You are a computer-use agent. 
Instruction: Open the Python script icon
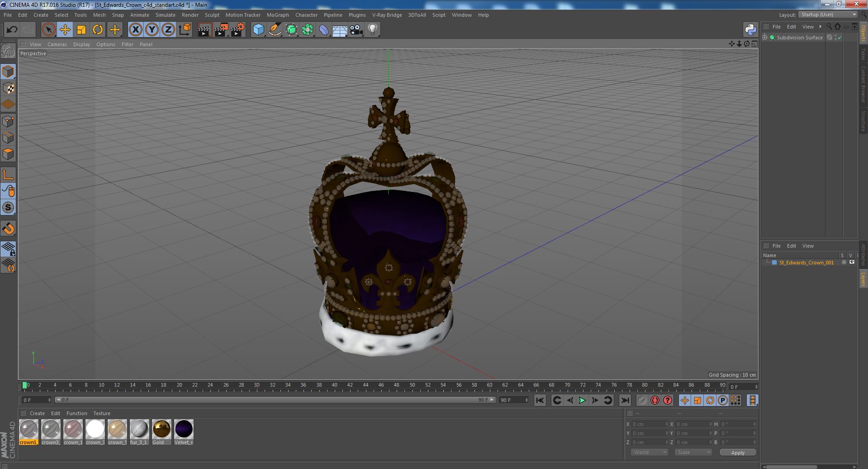pos(750,30)
